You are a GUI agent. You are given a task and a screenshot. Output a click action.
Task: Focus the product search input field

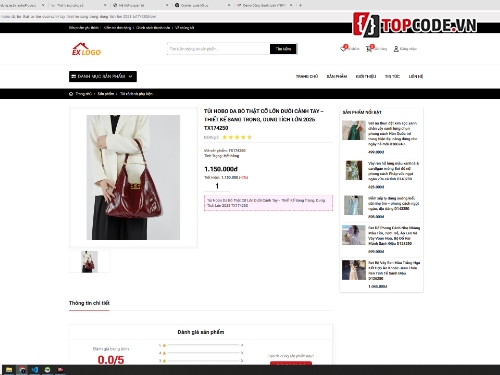219,49
